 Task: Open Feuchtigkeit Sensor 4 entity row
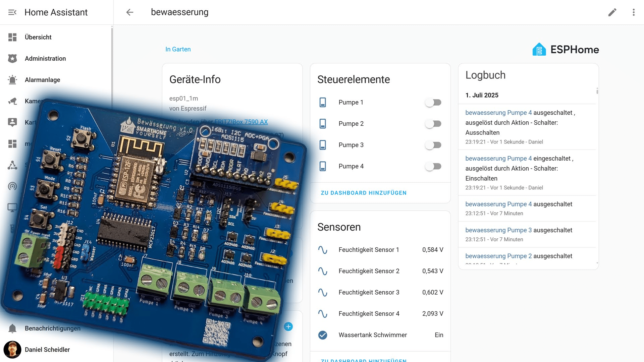[x=380, y=314]
